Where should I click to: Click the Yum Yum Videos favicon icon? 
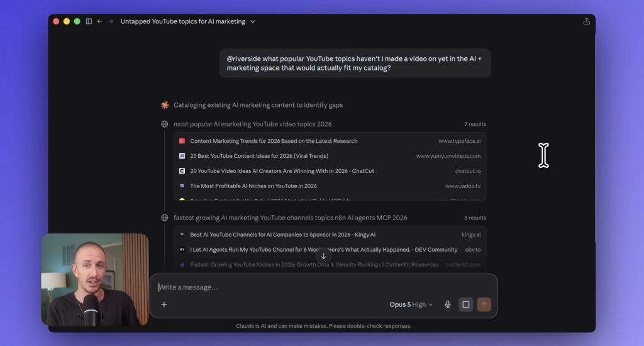pyautogui.click(x=182, y=156)
